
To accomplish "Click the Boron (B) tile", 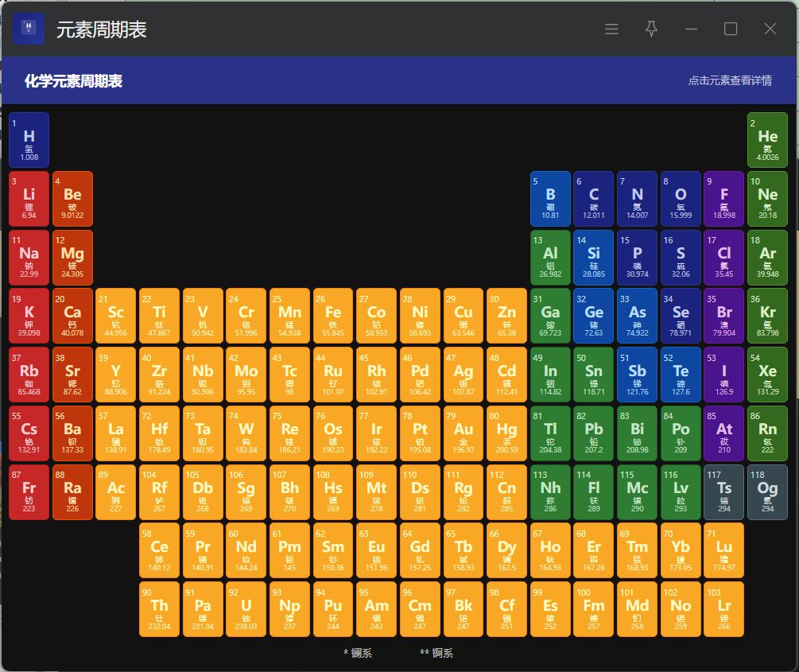I will click(x=550, y=199).
